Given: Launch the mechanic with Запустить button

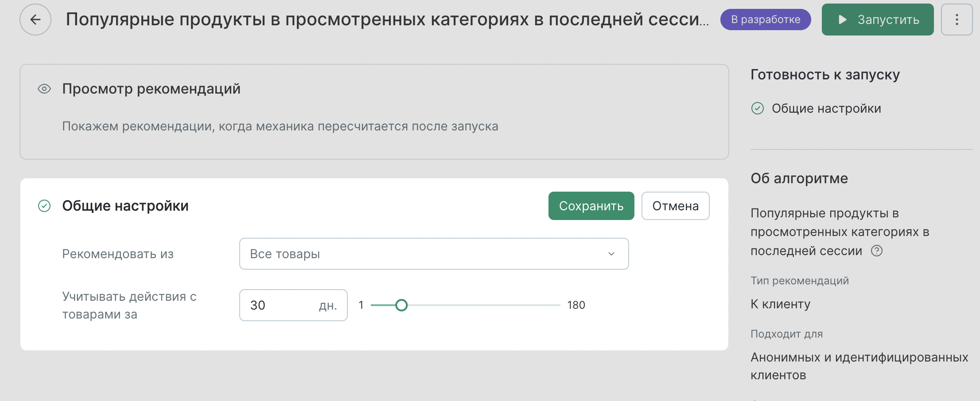Looking at the screenshot, I should 878,20.
